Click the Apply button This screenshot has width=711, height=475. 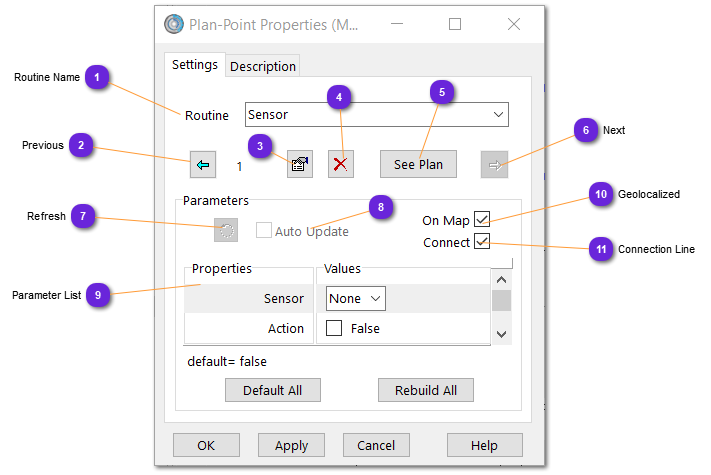[x=291, y=445]
